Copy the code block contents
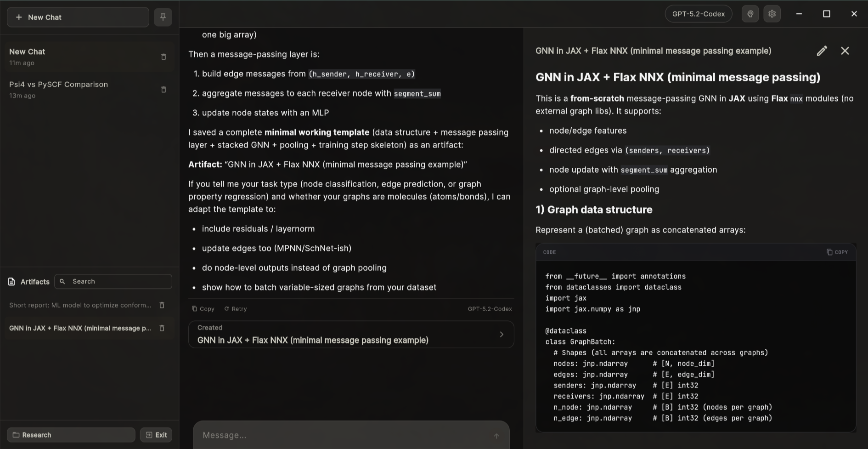The width and height of the screenshot is (868, 449). 837,252
